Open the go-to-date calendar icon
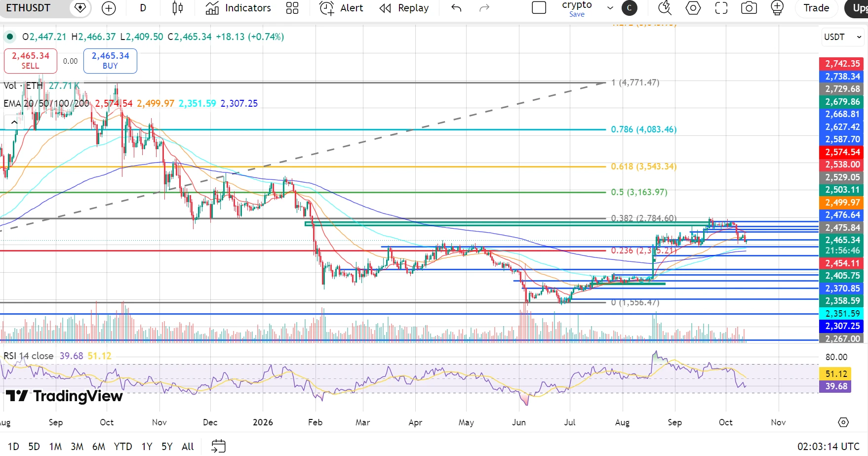868x456 pixels. (218, 447)
